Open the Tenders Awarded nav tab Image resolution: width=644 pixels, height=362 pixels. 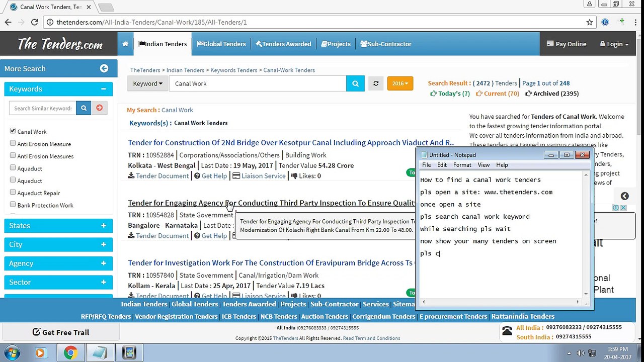tap(283, 44)
